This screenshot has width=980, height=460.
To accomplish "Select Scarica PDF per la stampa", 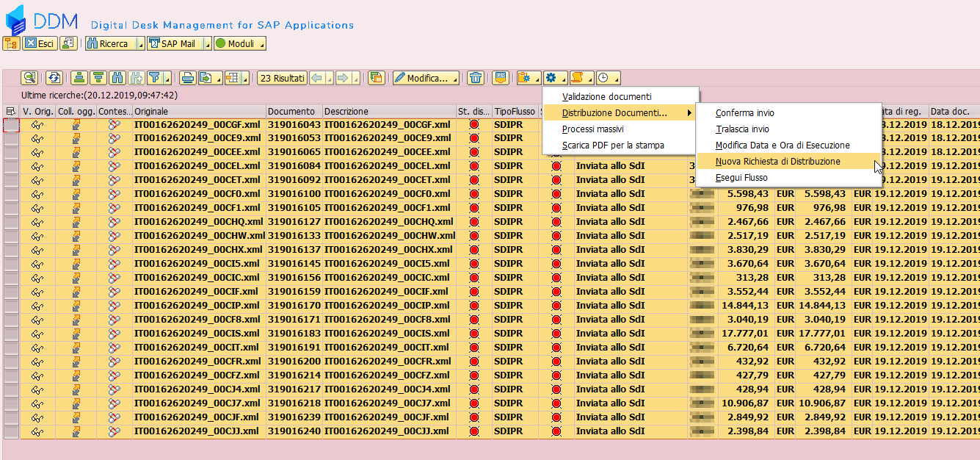I will click(620, 145).
